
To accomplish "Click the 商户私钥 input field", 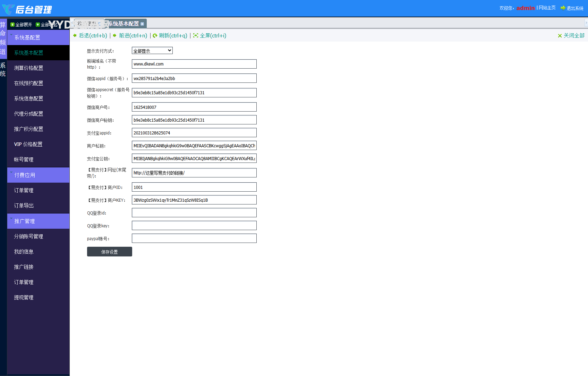I will [x=194, y=146].
